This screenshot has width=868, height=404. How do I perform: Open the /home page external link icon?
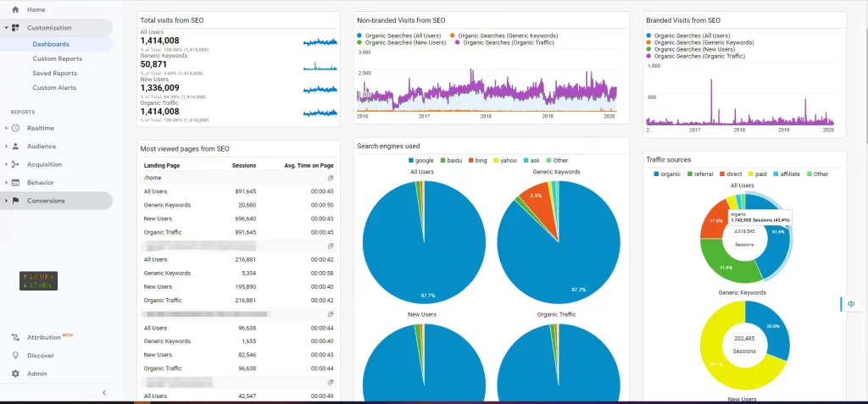pyautogui.click(x=331, y=178)
